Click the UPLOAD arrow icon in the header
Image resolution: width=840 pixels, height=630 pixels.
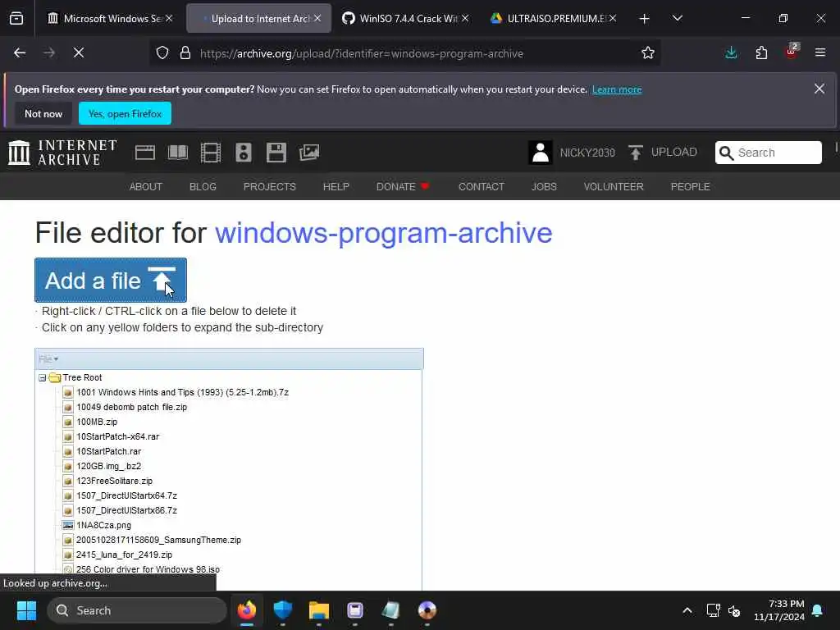coord(636,153)
